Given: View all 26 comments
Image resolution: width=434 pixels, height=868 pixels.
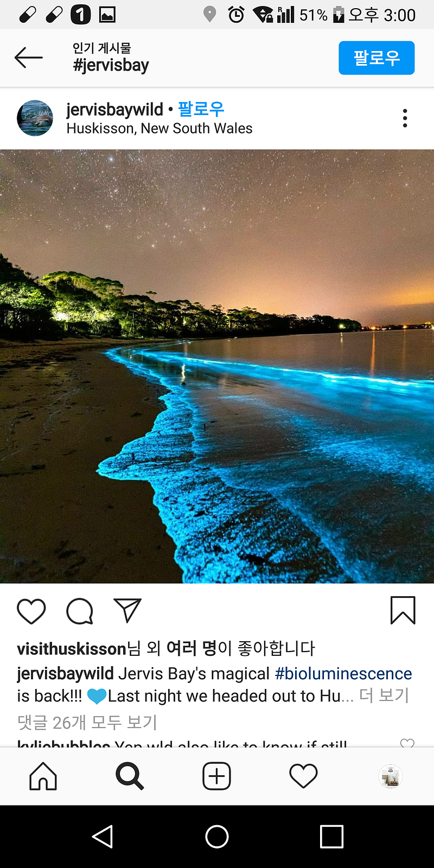Looking at the screenshot, I should coord(87,722).
